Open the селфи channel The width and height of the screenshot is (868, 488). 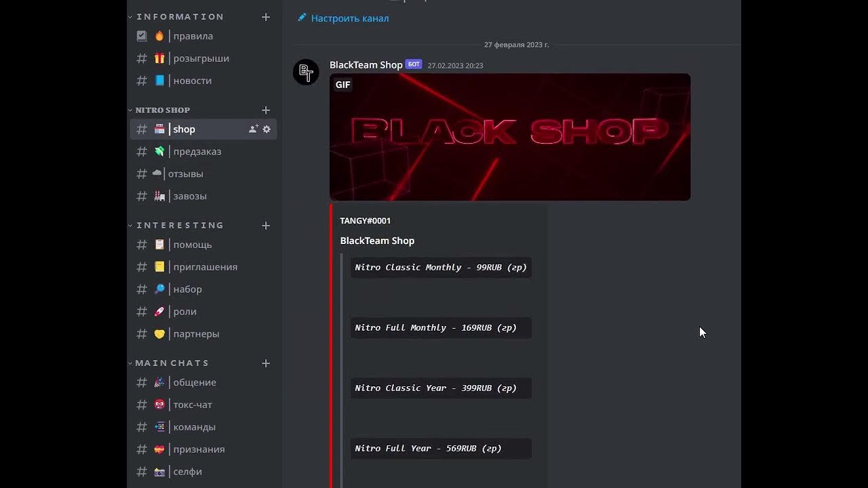[x=203, y=472]
